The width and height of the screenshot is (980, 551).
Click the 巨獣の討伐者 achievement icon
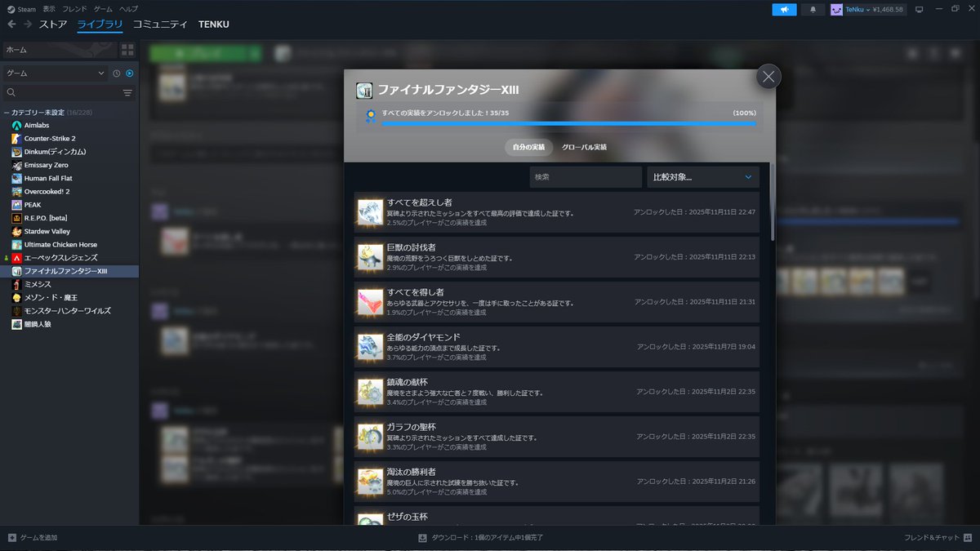pyautogui.click(x=370, y=257)
